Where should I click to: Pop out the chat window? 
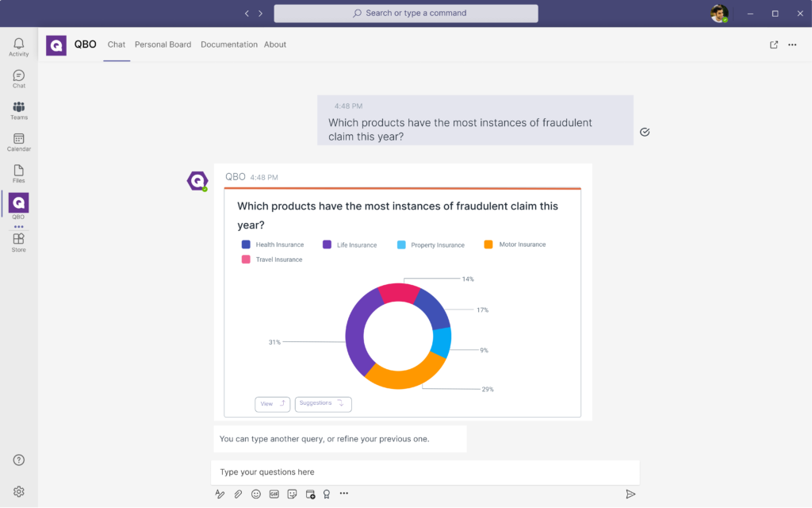point(774,45)
